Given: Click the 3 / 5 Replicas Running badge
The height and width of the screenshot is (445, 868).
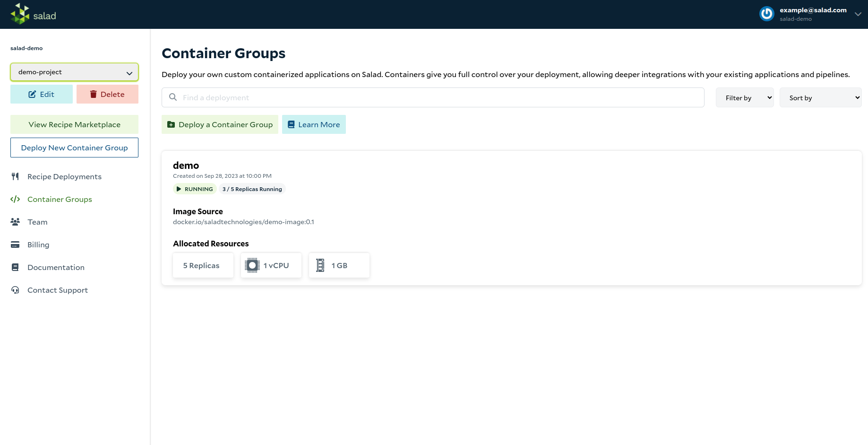Looking at the screenshot, I should [252, 189].
